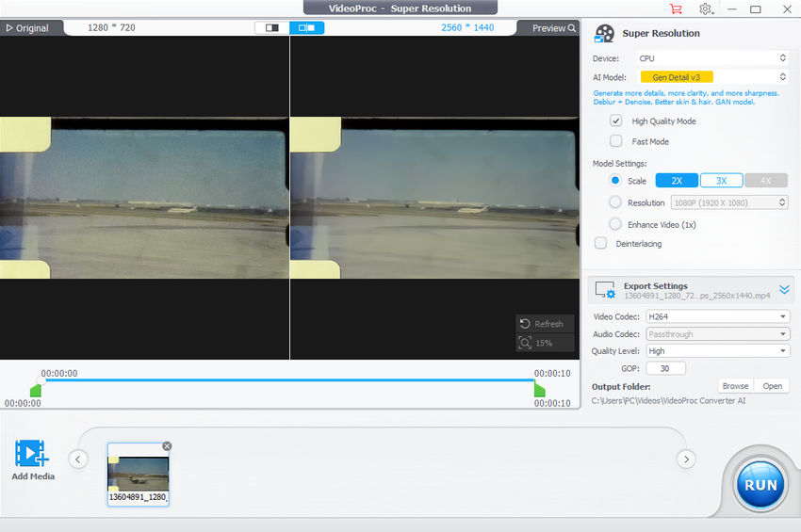Screen dimensions: 801x532
Task: Select the 13604891_1280 video thumbnail
Action: [138, 475]
